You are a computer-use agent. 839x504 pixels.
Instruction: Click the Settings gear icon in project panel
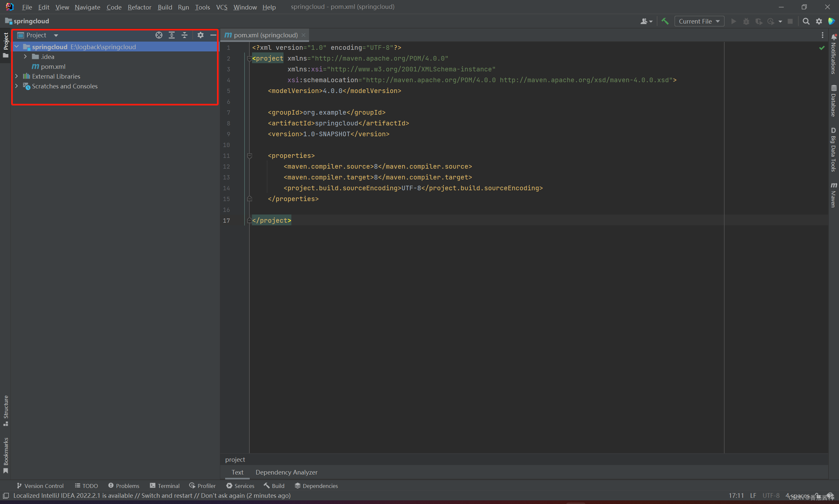pos(200,35)
